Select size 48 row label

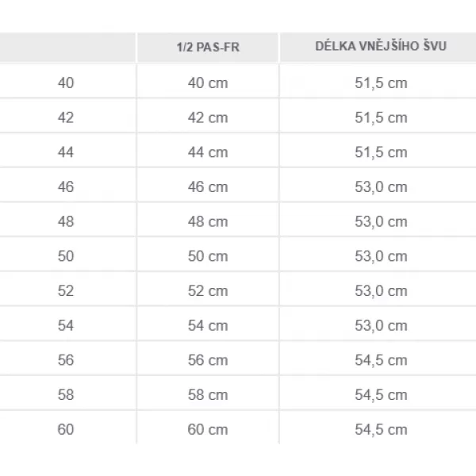[x=66, y=221]
